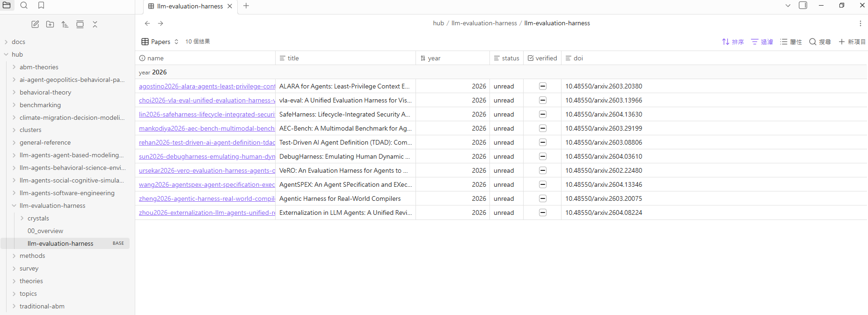Toggle verified checkbox for rehan2026 row
868x315 pixels.
(543, 142)
